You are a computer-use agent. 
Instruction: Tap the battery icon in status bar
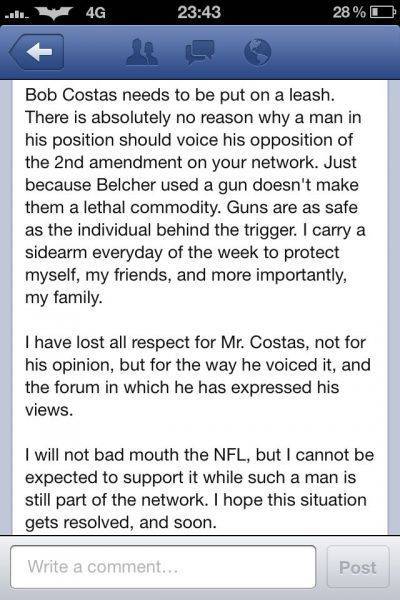coord(382,12)
